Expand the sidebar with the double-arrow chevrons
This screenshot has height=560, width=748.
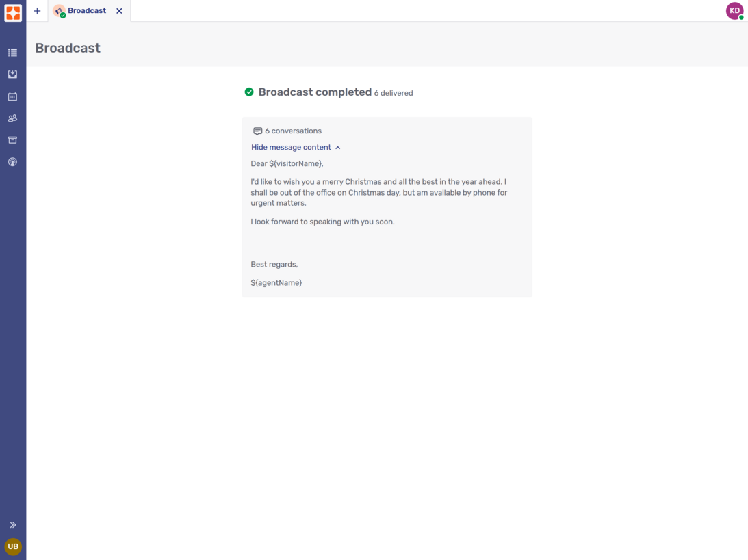(x=12, y=524)
